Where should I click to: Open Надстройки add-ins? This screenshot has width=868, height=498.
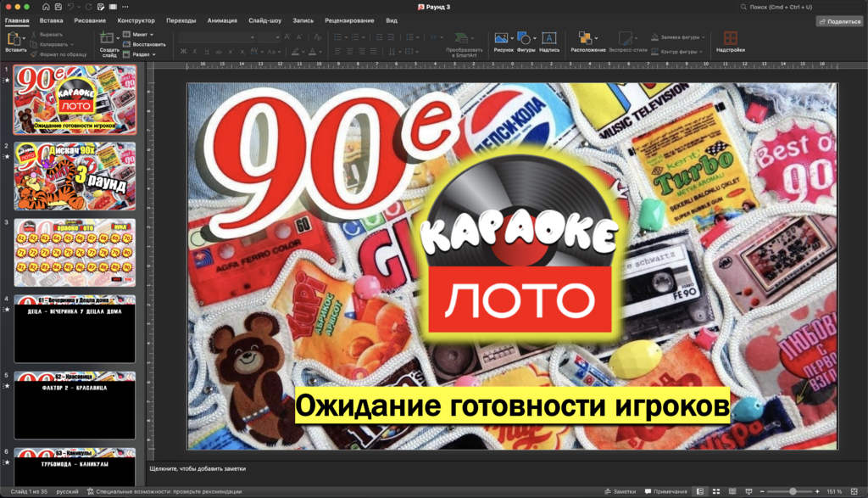click(x=730, y=42)
